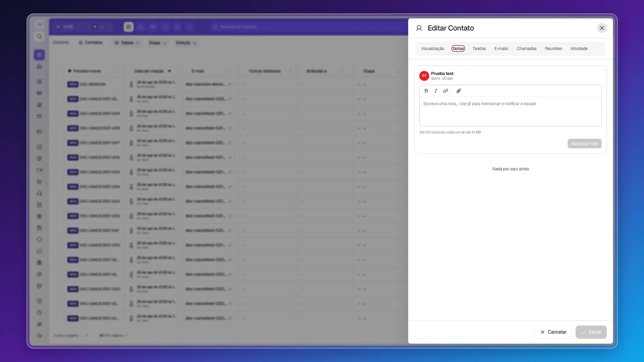Click the Prueba test author name
This screenshot has width=644, height=362.
tap(442, 73)
